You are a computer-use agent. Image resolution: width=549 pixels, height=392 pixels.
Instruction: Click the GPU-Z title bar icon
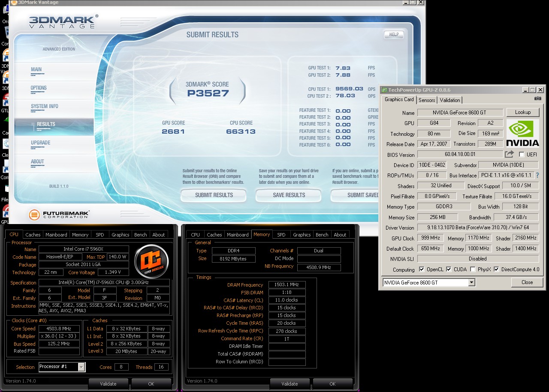(383, 90)
